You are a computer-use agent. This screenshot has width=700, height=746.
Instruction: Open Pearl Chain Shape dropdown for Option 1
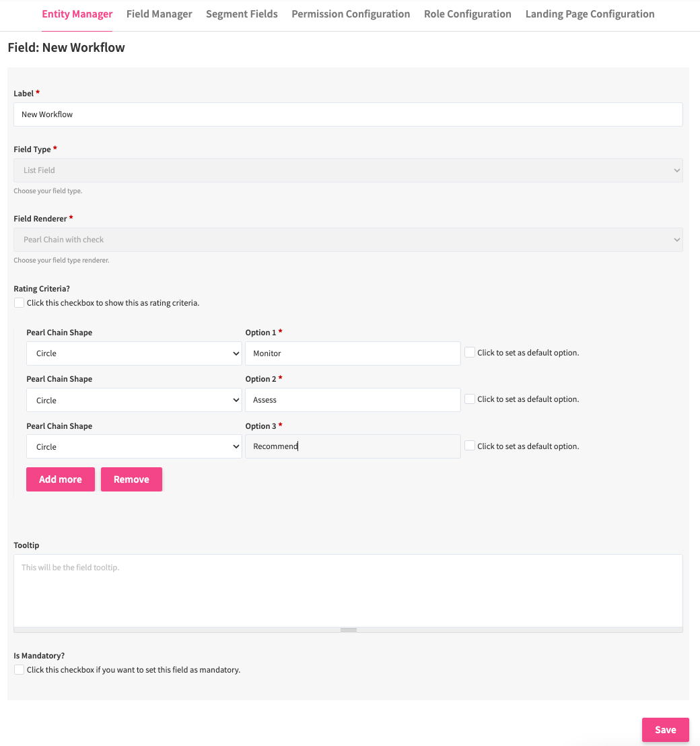134,353
